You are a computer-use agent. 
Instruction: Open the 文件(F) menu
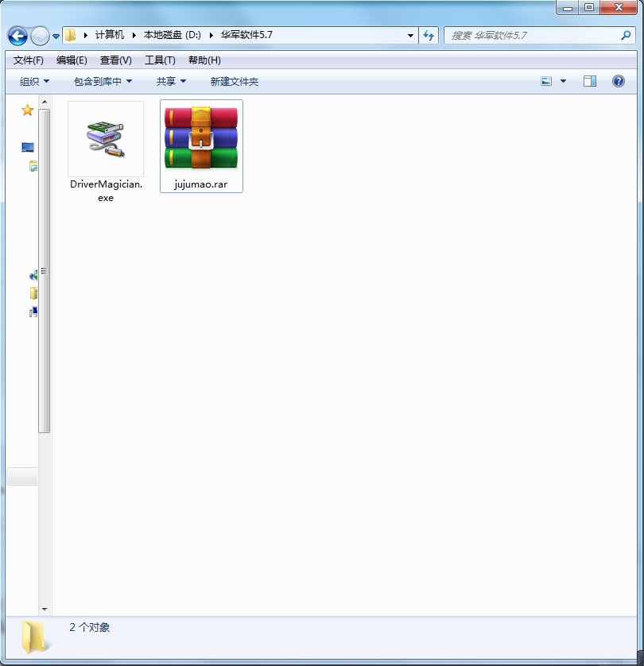(29, 60)
